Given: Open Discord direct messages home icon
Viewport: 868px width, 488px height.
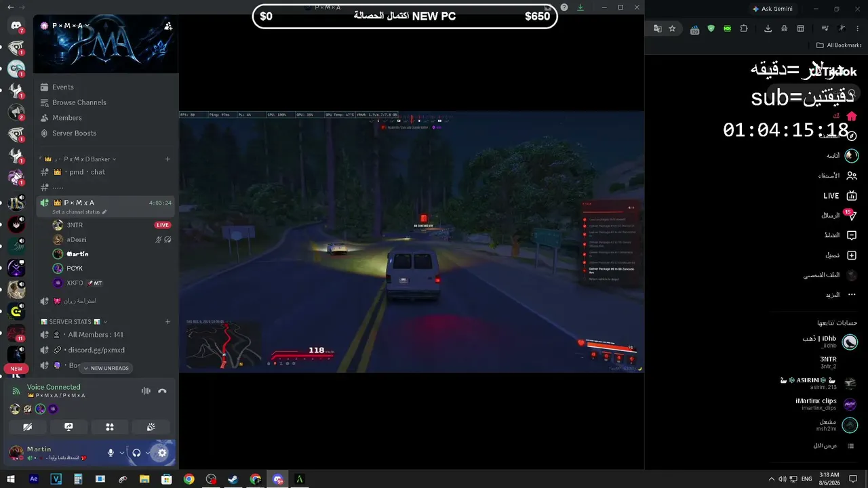Looking at the screenshot, I should [16, 26].
